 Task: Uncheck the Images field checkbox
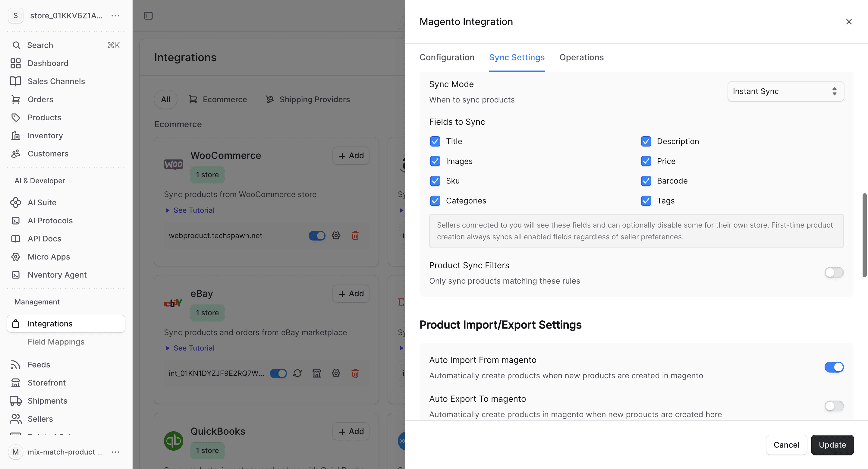[435, 161]
